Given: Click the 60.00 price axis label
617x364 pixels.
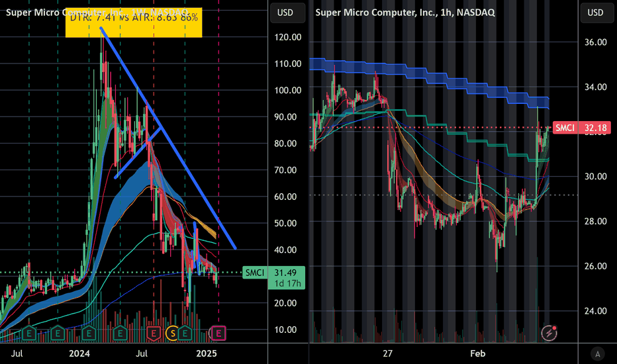Looking at the screenshot, I should pyautogui.click(x=285, y=197).
